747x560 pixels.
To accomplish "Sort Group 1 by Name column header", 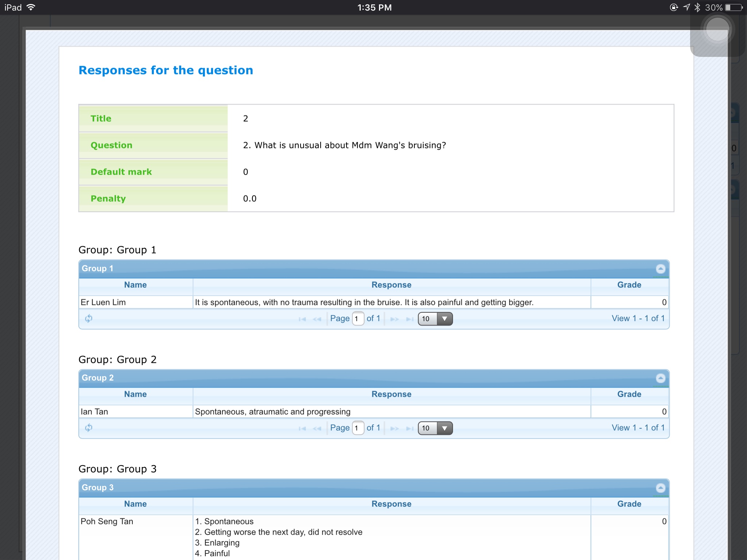I will [x=135, y=285].
